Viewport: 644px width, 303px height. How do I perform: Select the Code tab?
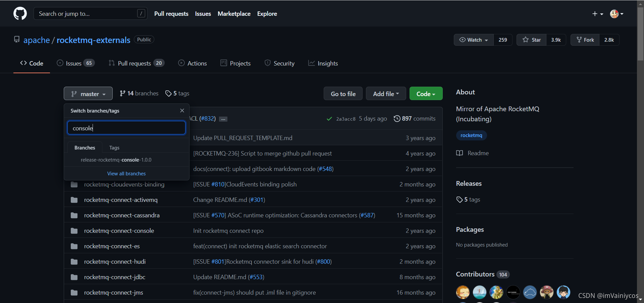(x=32, y=63)
